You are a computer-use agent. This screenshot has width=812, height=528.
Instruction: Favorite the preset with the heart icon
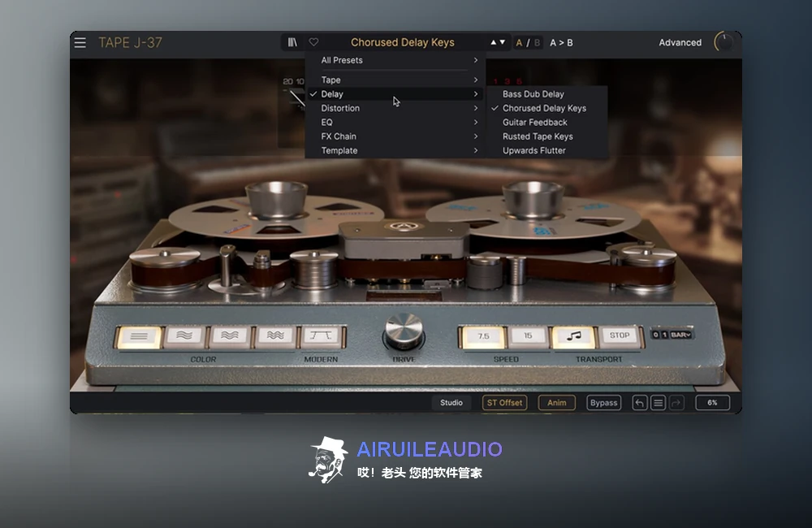[x=313, y=42]
